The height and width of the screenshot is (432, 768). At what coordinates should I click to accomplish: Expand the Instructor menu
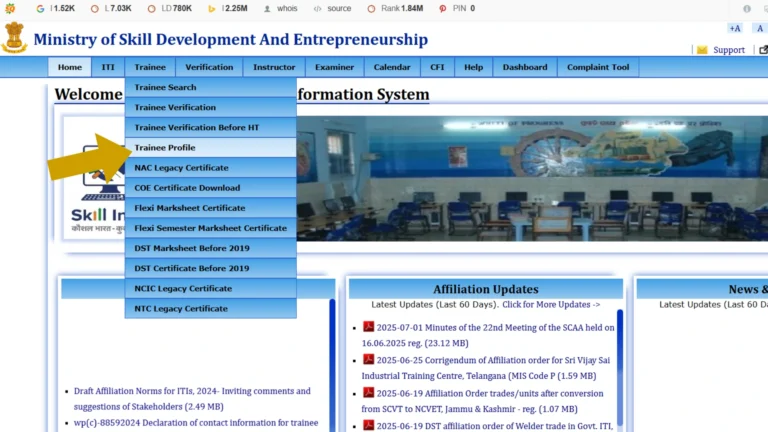[x=274, y=67]
